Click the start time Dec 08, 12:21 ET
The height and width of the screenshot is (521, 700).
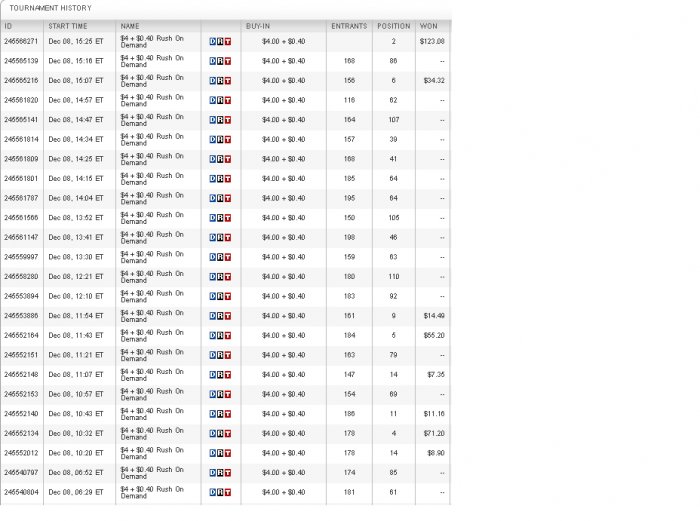point(76,277)
